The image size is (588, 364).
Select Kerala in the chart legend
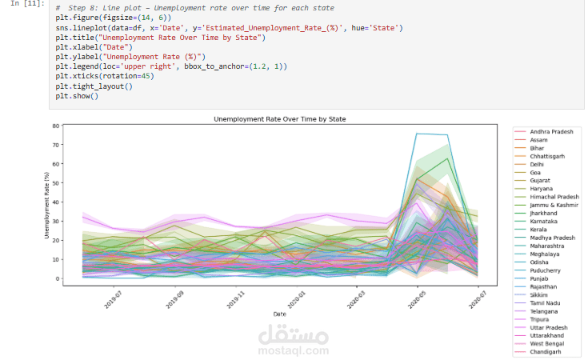tap(538, 230)
